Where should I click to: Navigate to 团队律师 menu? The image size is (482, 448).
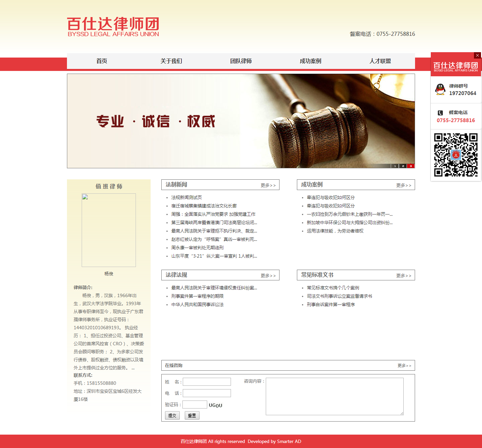click(x=241, y=61)
